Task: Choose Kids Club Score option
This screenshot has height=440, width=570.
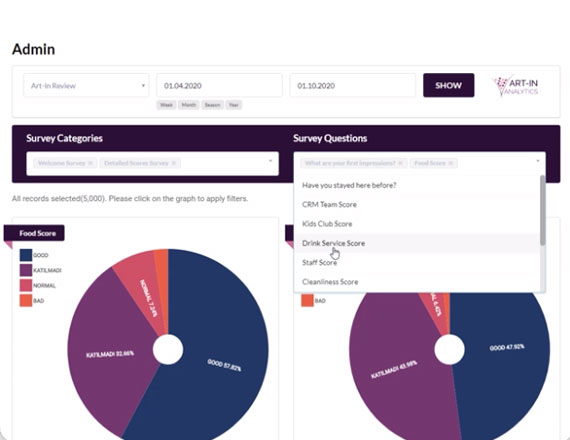Action: 417,224
